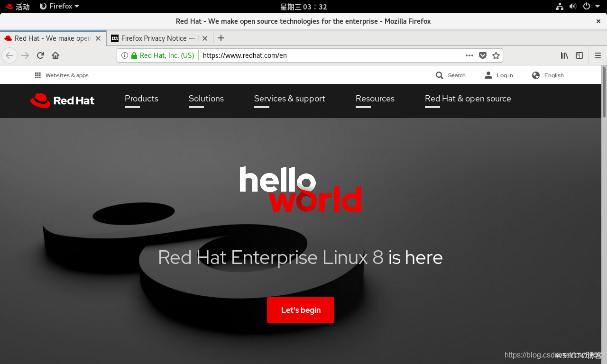Click the vertical page scrollbar thumb
Image resolution: width=607 pixels, height=364 pixels.
(x=604, y=92)
